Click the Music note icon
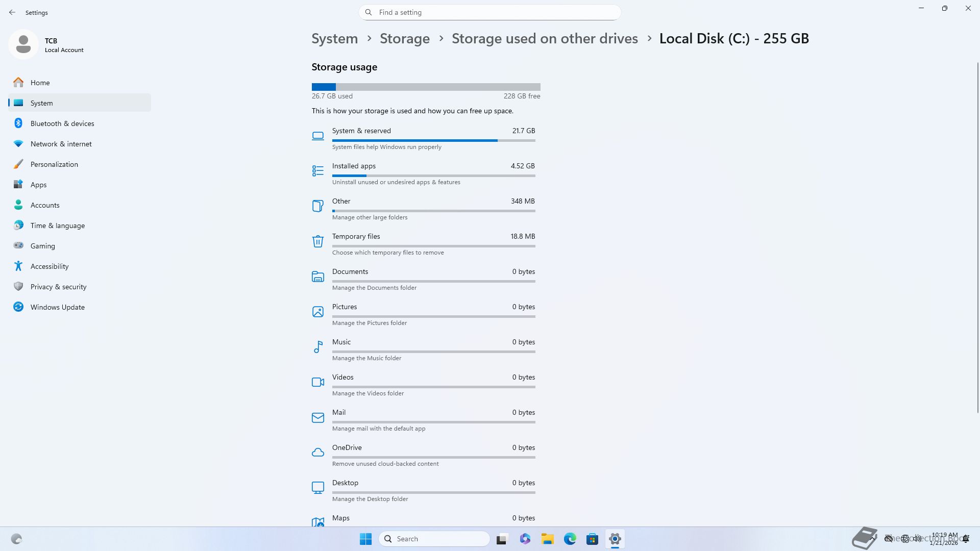Viewport: 980px width, 551px height. tap(317, 347)
